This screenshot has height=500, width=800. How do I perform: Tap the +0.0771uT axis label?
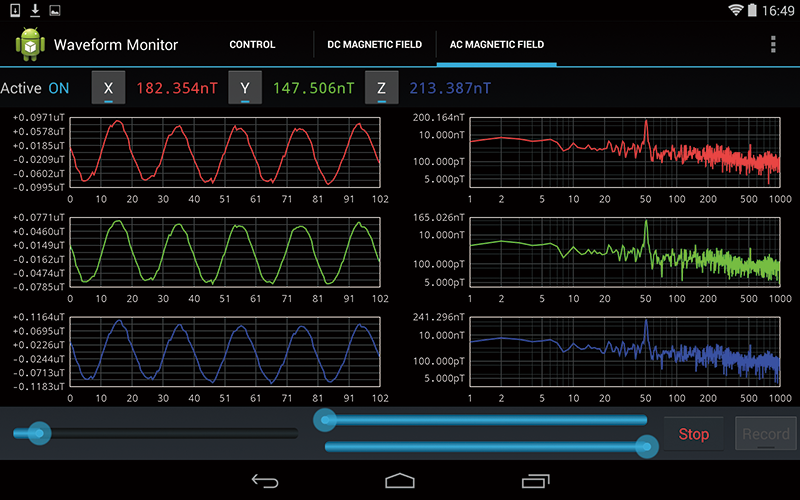pos(39,217)
